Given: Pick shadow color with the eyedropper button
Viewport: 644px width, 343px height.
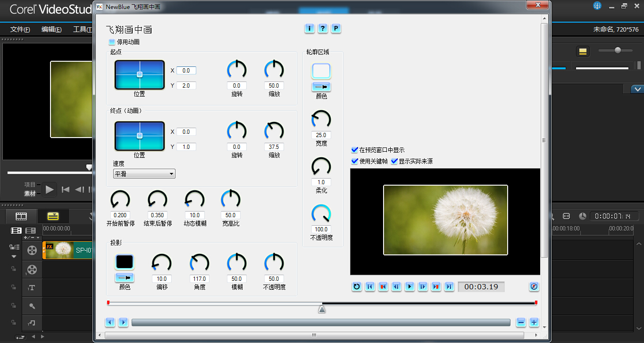Looking at the screenshot, I should click(125, 278).
